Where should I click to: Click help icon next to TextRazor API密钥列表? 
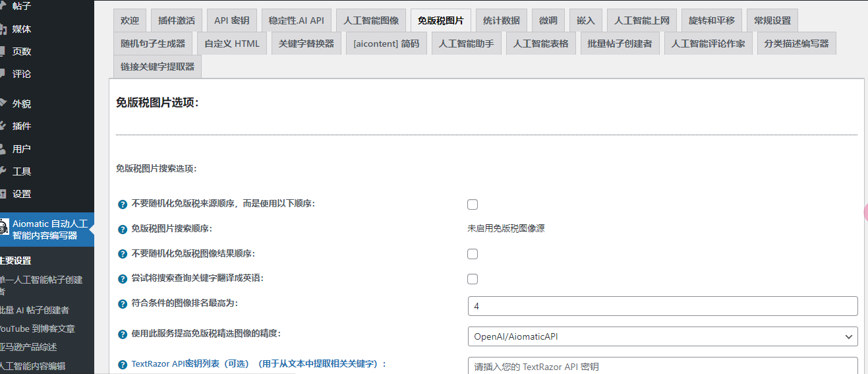[122, 365]
